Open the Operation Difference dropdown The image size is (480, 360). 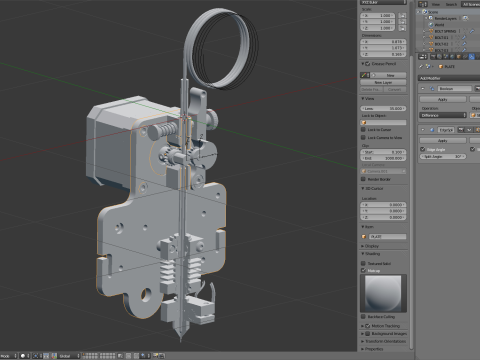coord(443,115)
